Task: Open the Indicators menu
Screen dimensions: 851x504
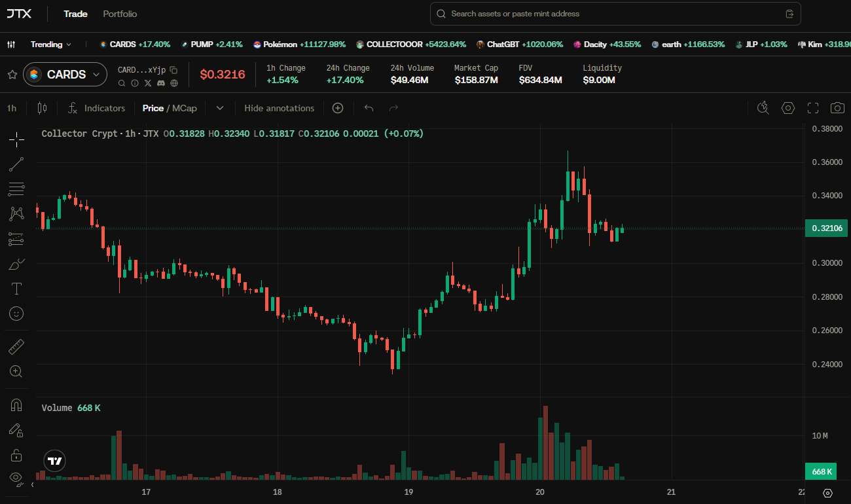Action: [97, 108]
